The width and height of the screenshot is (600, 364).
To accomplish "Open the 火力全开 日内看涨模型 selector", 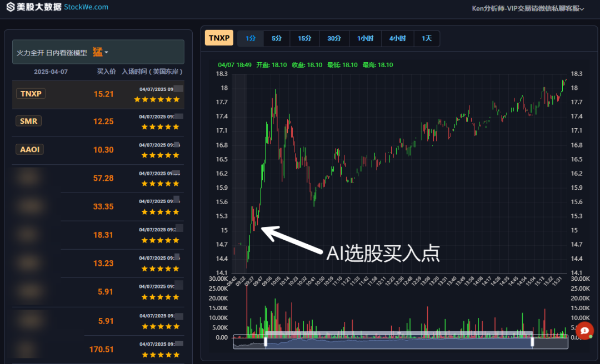I will [98, 52].
